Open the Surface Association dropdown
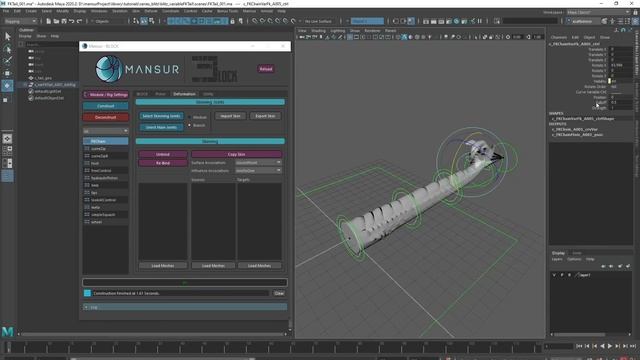Screen dimensions: 640x360 click(x=258, y=162)
